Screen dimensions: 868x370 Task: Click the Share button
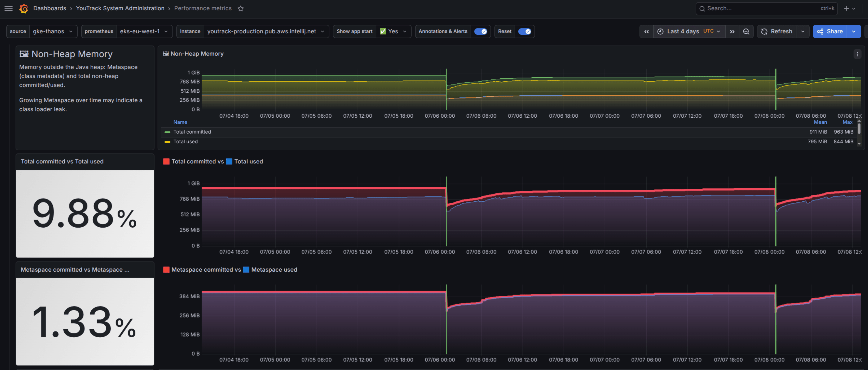[x=830, y=31]
